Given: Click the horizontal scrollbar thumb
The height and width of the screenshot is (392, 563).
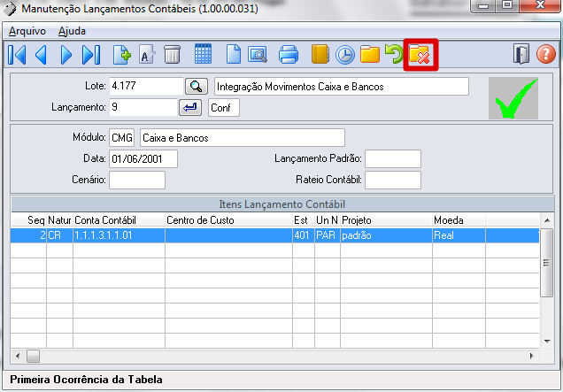Looking at the screenshot, I should pos(33,356).
